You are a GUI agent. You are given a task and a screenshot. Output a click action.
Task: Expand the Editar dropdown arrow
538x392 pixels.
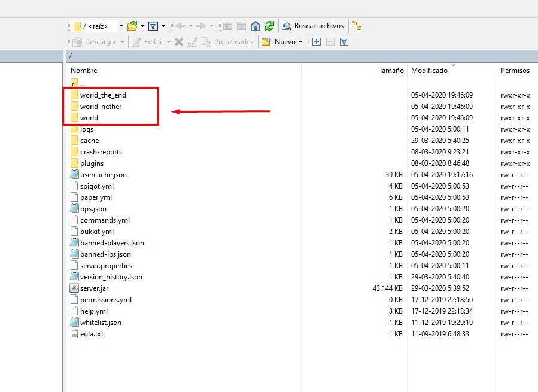(168, 42)
